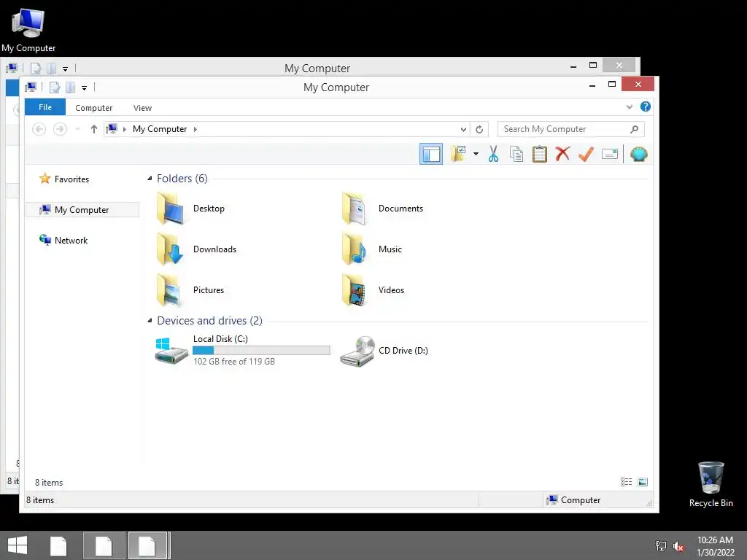Click the Cut scissors icon

click(494, 154)
